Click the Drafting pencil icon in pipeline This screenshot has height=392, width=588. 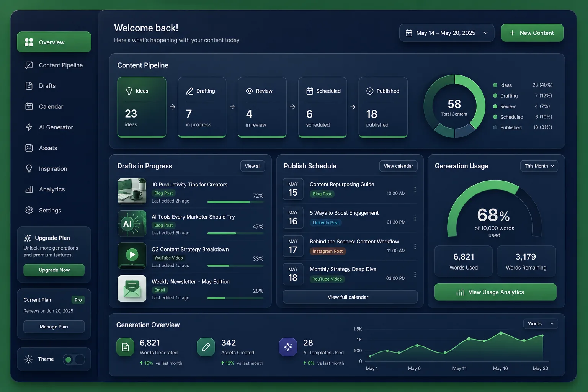(189, 91)
